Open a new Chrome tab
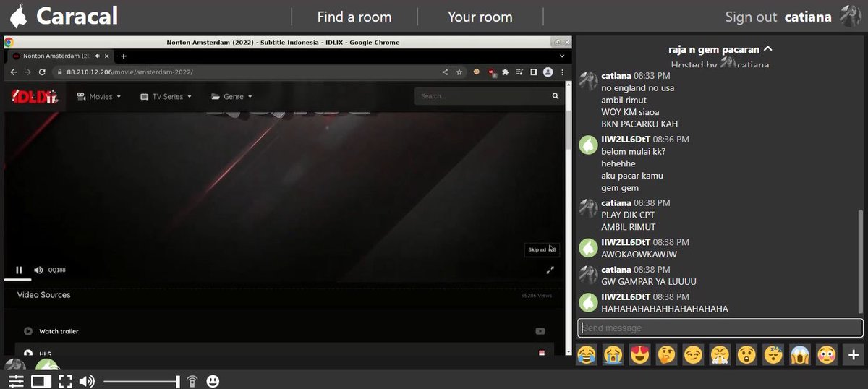The image size is (868, 389). point(124,56)
